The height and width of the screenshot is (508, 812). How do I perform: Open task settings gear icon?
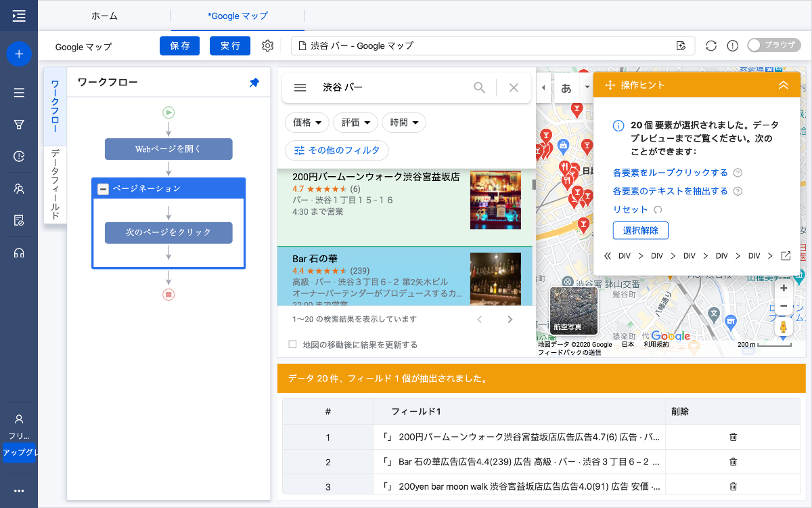(267, 46)
